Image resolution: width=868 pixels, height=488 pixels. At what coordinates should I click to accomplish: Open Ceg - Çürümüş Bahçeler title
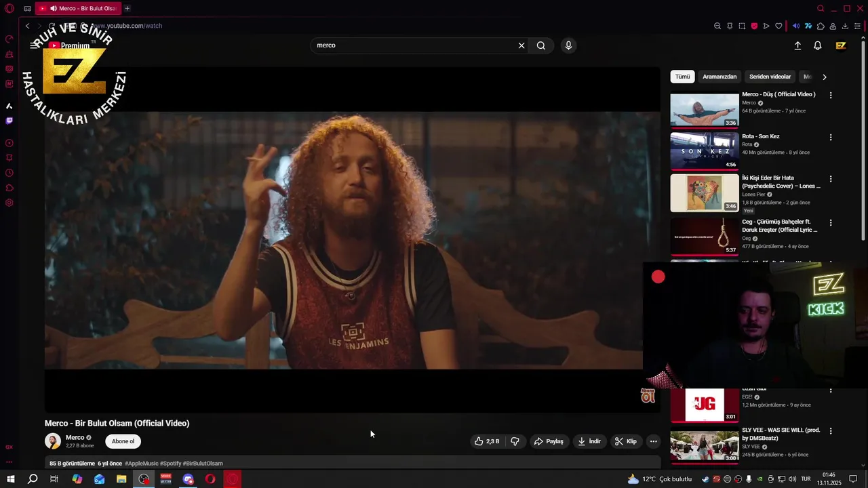pyautogui.click(x=780, y=226)
